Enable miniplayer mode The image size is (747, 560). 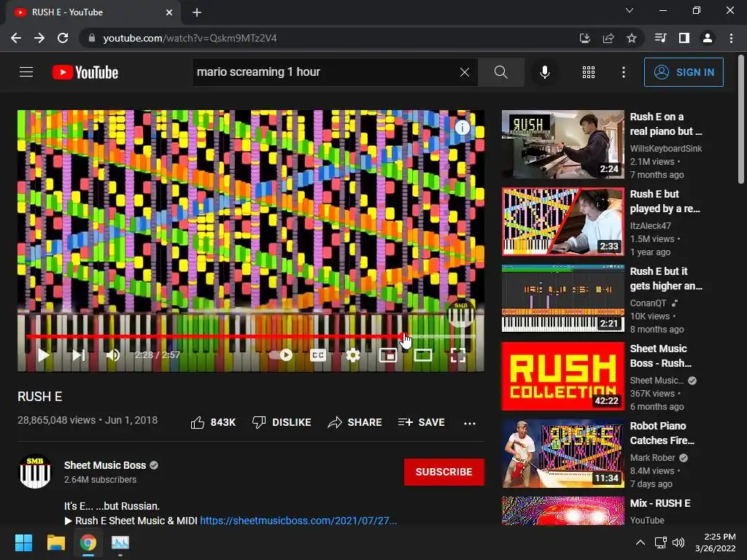pyautogui.click(x=388, y=355)
